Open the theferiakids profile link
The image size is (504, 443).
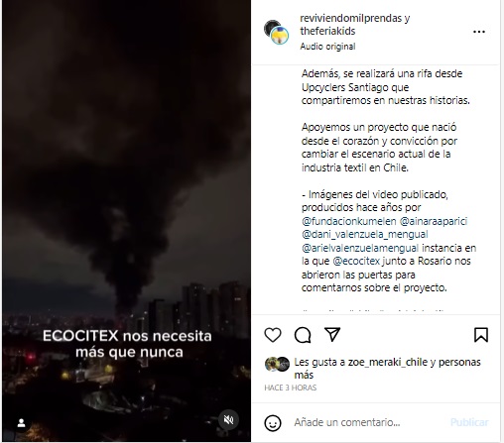(x=327, y=31)
